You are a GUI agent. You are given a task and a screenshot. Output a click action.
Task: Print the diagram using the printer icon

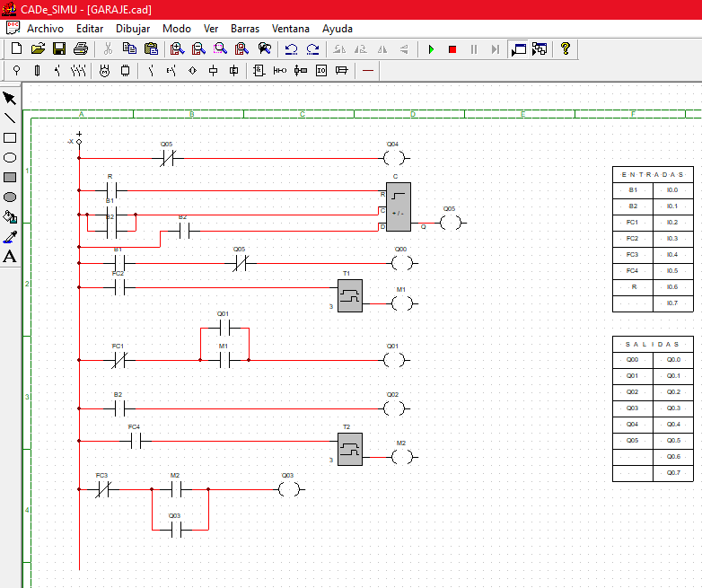(81, 48)
